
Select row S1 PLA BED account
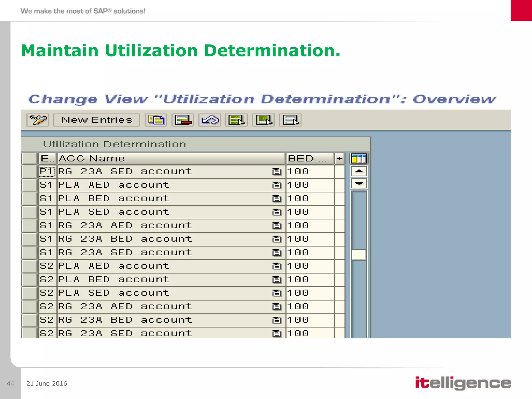coord(29,198)
